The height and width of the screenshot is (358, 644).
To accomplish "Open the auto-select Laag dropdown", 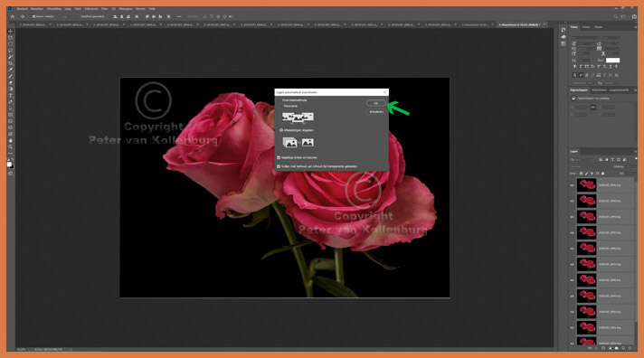I will click(x=65, y=16).
